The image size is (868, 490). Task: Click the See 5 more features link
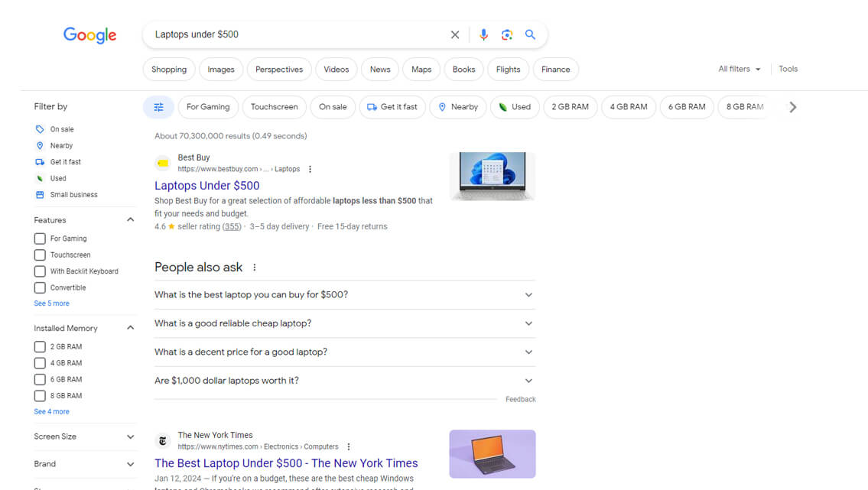[51, 303]
